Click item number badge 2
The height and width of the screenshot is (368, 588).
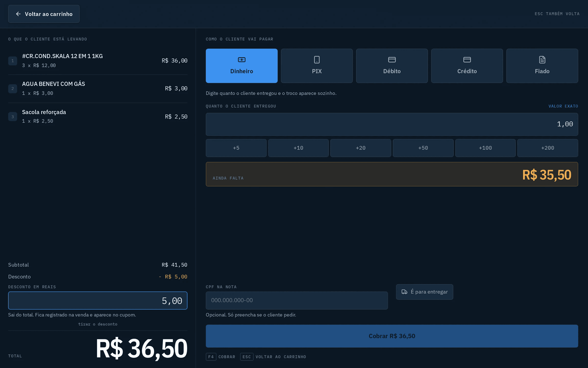[x=13, y=89]
